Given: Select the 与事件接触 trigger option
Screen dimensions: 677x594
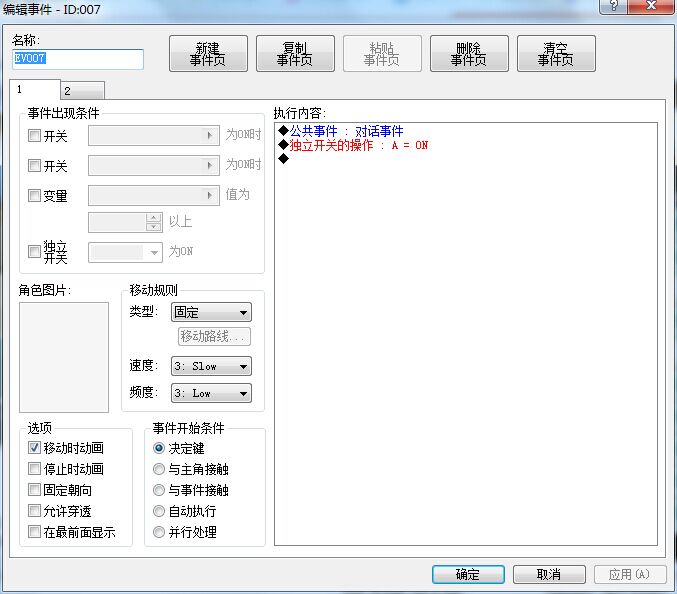Looking at the screenshot, I should [x=159, y=490].
